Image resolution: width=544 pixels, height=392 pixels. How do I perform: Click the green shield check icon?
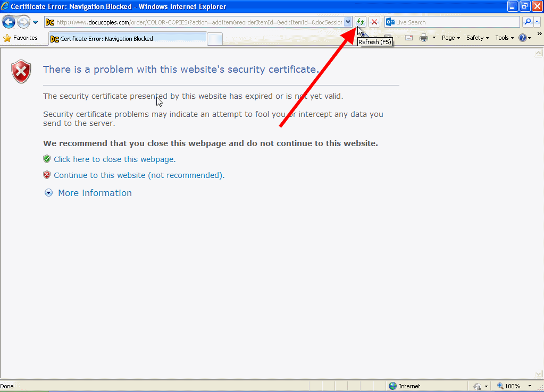pos(47,159)
